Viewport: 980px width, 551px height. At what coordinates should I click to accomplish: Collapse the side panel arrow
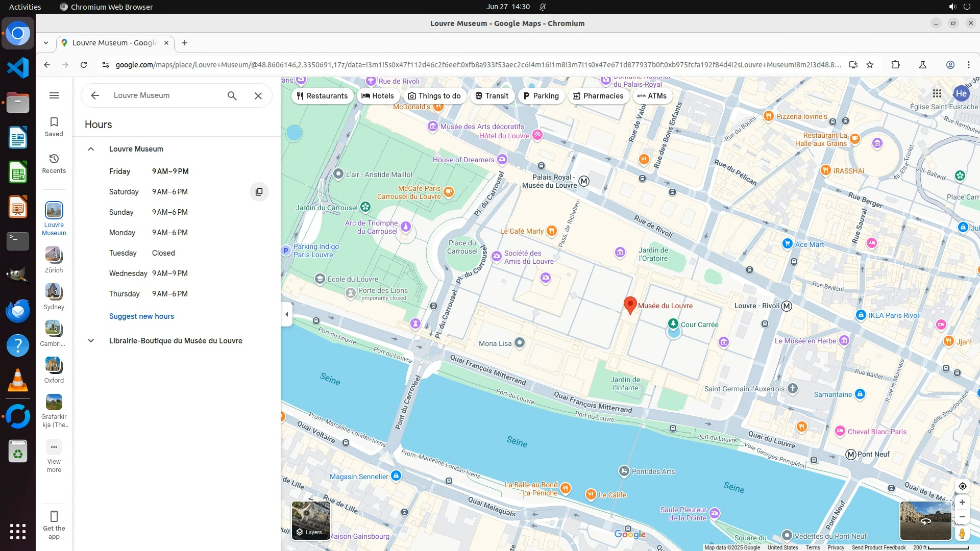point(286,314)
